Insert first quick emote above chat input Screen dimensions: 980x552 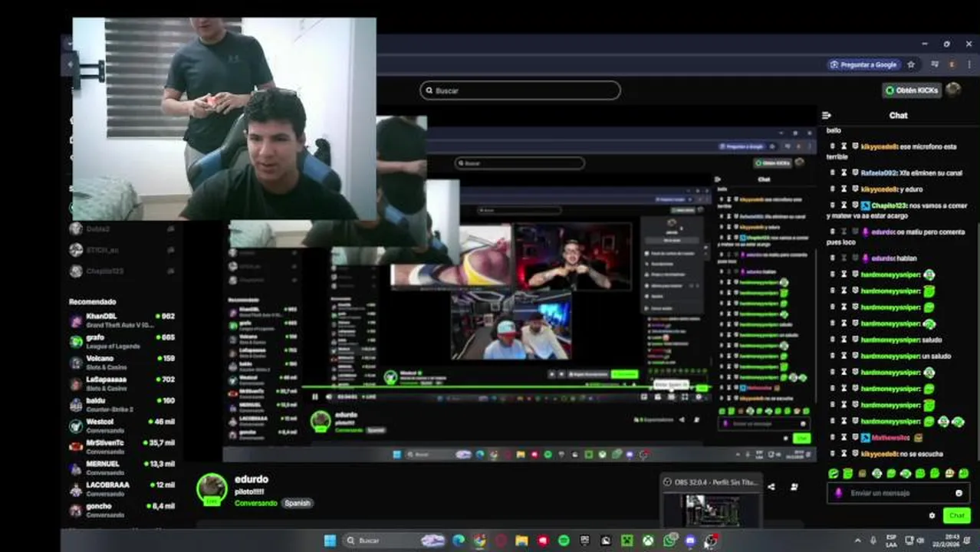[x=834, y=474]
